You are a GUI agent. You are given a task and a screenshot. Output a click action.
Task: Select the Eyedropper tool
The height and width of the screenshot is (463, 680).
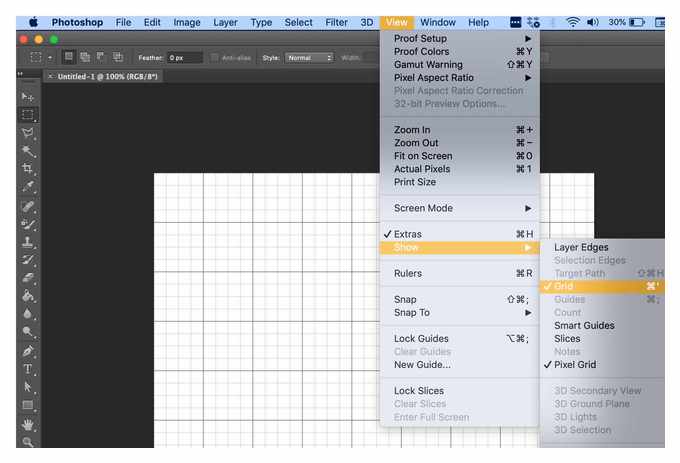point(28,187)
